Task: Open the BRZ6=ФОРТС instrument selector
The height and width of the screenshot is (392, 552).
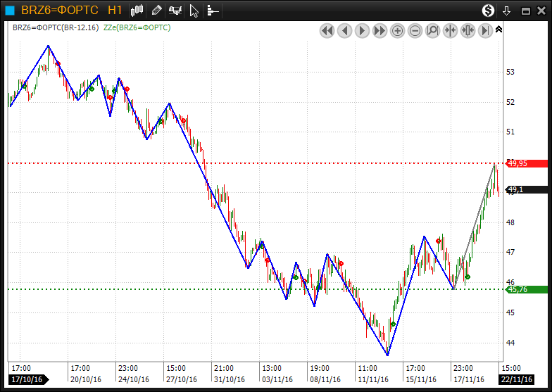Action: (x=59, y=10)
